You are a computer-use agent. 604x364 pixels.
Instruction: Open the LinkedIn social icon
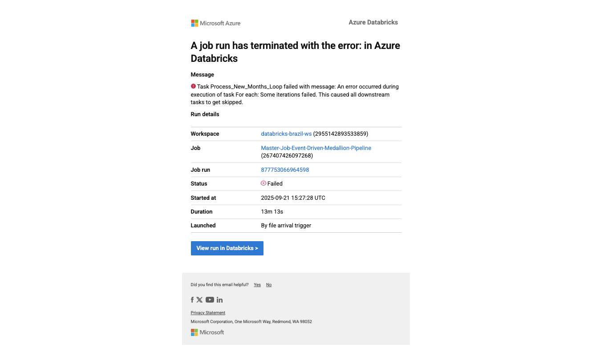[x=219, y=300]
